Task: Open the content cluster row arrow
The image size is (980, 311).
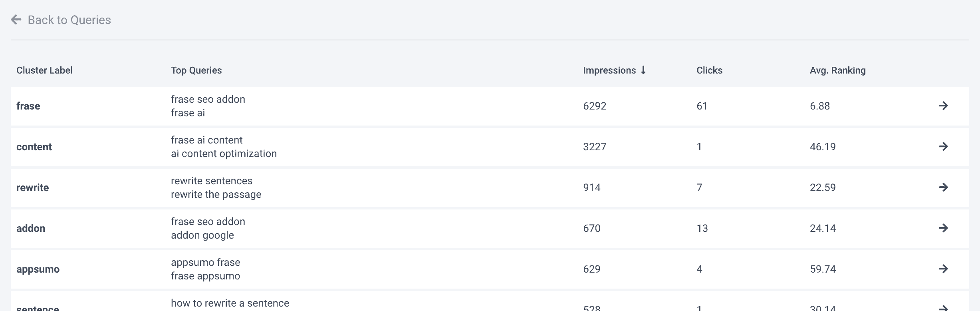Action: click(943, 146)
